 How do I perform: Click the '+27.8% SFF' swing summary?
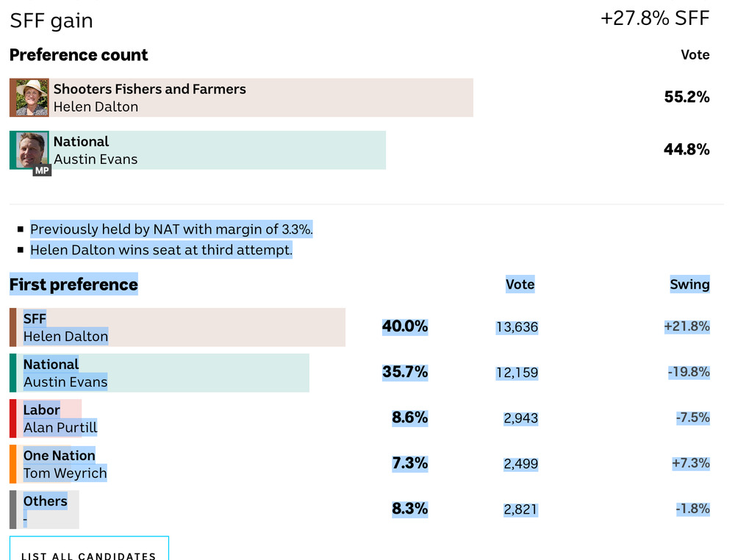tap(654, 18)
